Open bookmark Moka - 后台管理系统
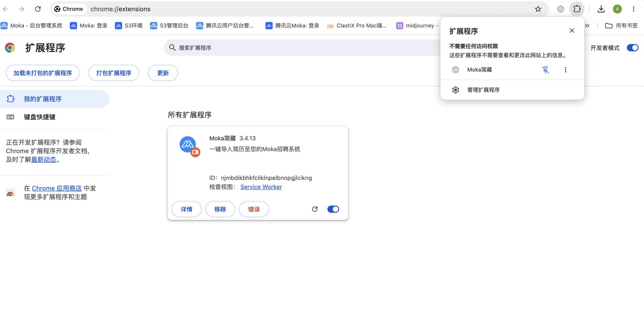 (x=31, y=25)
